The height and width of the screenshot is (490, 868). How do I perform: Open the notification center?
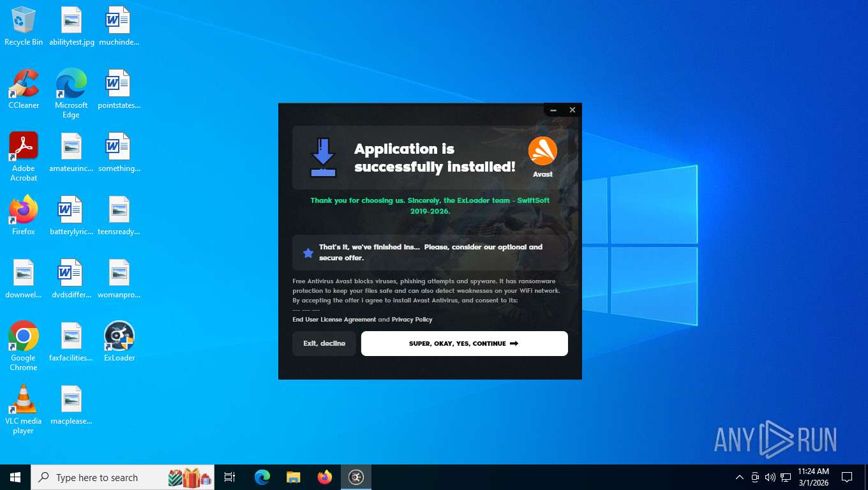(x=847, y=477)
